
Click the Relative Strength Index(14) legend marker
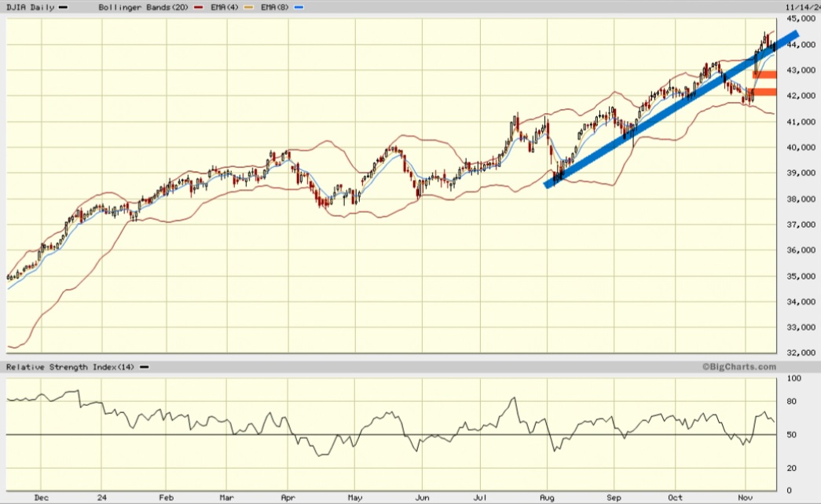tap(143, 367)
